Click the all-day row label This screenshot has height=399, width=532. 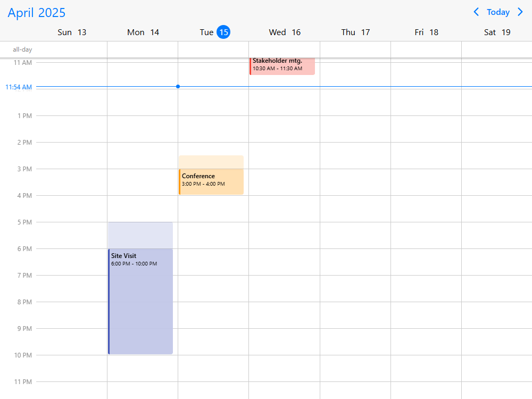pos(22,49)
